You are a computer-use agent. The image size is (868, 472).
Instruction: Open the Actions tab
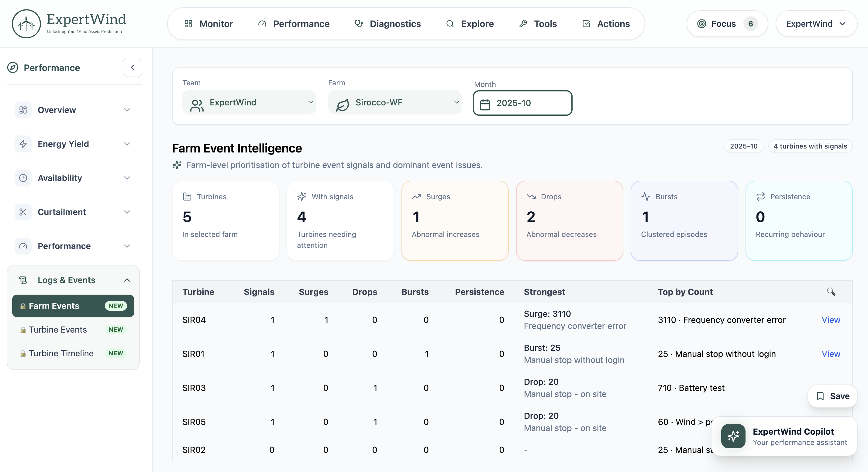click(x=606, y=24)
